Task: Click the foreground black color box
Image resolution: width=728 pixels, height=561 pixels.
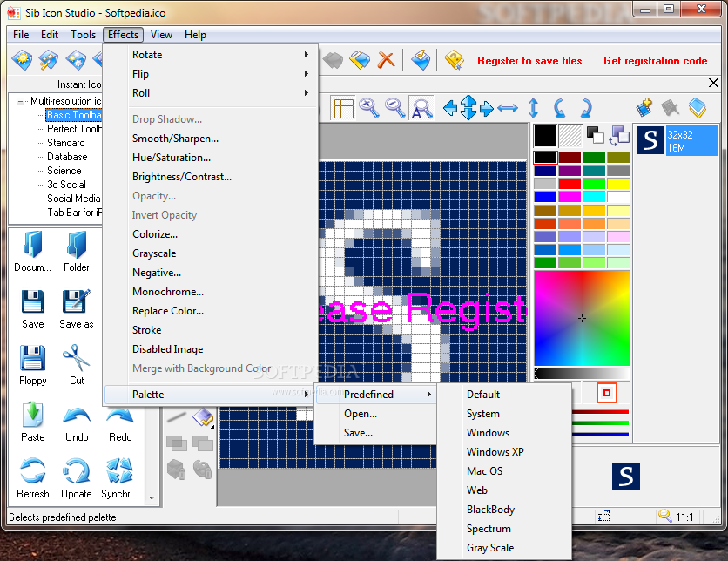Action: [x=544, y=136]
